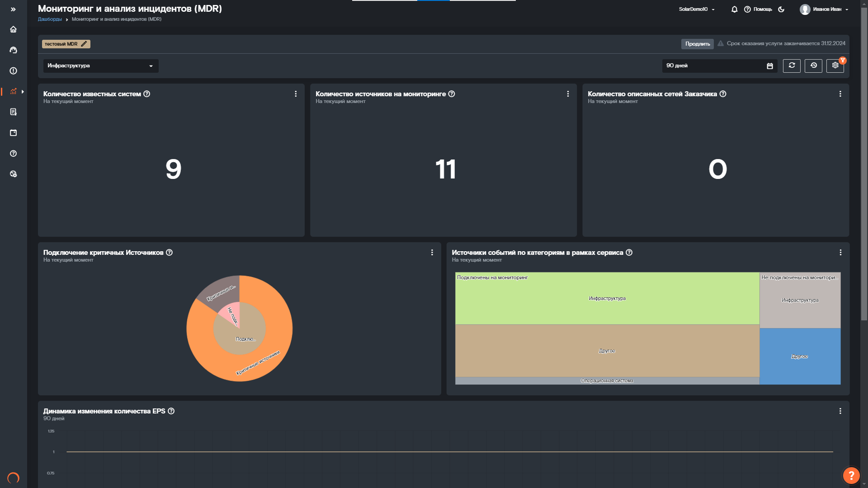868x488 pixels.
Task: Click the home icon in sidebar
Action: pos(13,29)
